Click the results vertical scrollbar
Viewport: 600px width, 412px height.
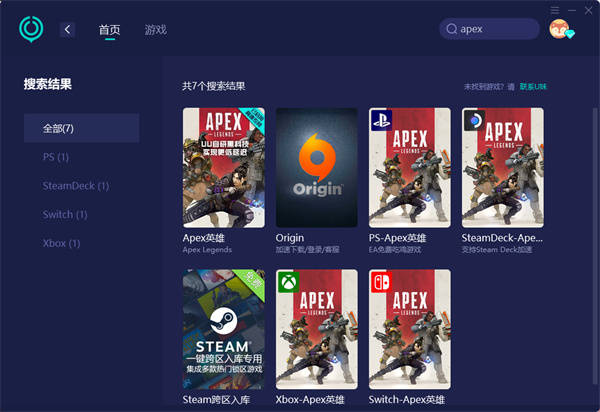coord(595,245)
